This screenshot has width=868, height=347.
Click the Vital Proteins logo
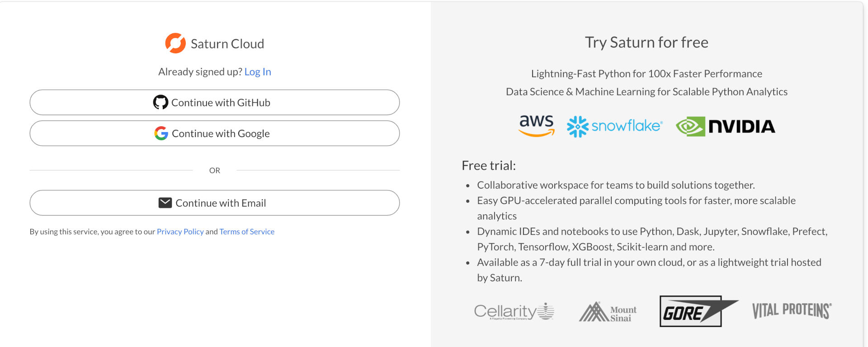(x=792, y=311)
